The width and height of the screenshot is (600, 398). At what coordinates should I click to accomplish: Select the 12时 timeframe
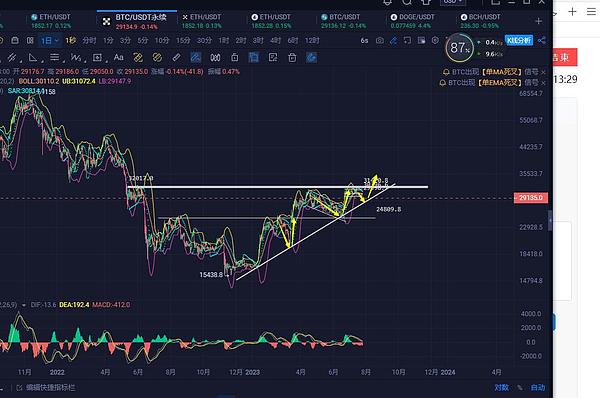tap(312, 41)
